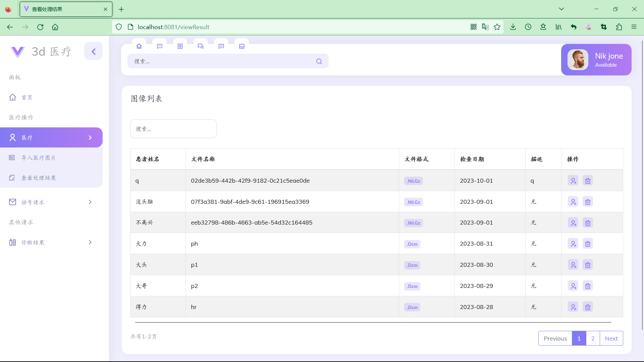Open 导入医疗图片 submenu item
This screenshot has height=362, width=644.
(x=39, y=158)
